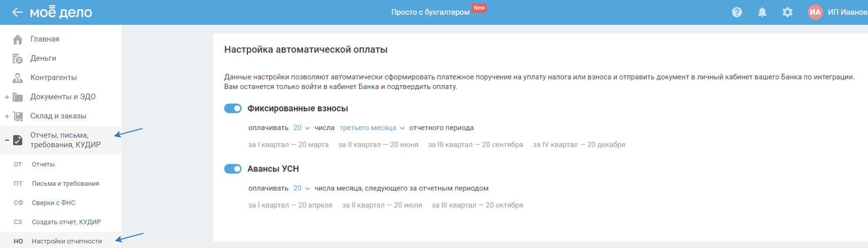The image size is (868, 248).
Task: Click the Документы и ЭДО folder icon
Action: 18,97
